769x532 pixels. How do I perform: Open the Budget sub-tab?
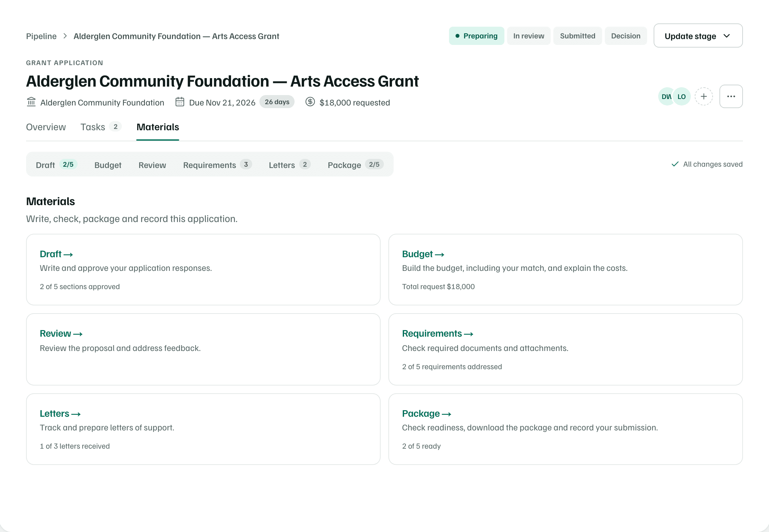click(x=108, y=165)
